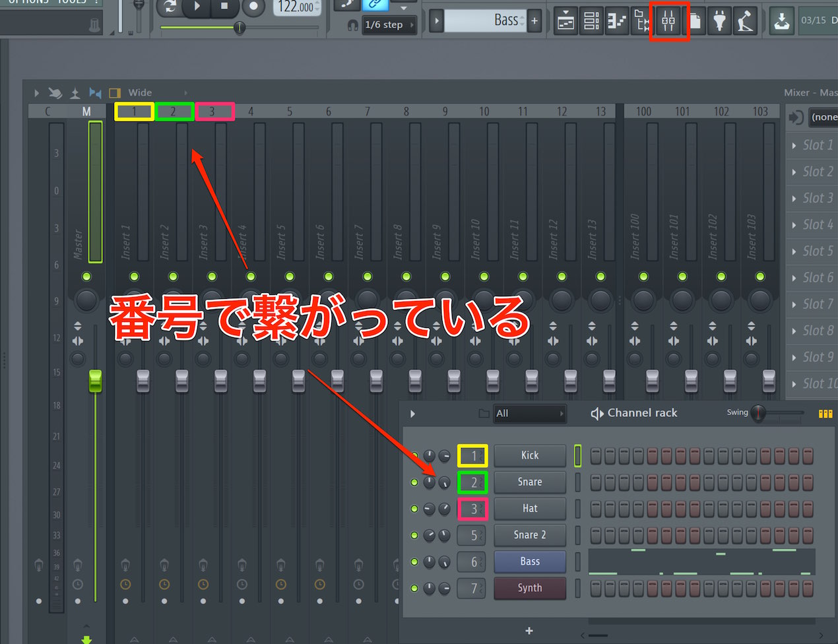The width and height of the screenshot is (838, 644).
Task: Add new pattern with plus button
Action: pyautogui.click(x=534, y=20)
